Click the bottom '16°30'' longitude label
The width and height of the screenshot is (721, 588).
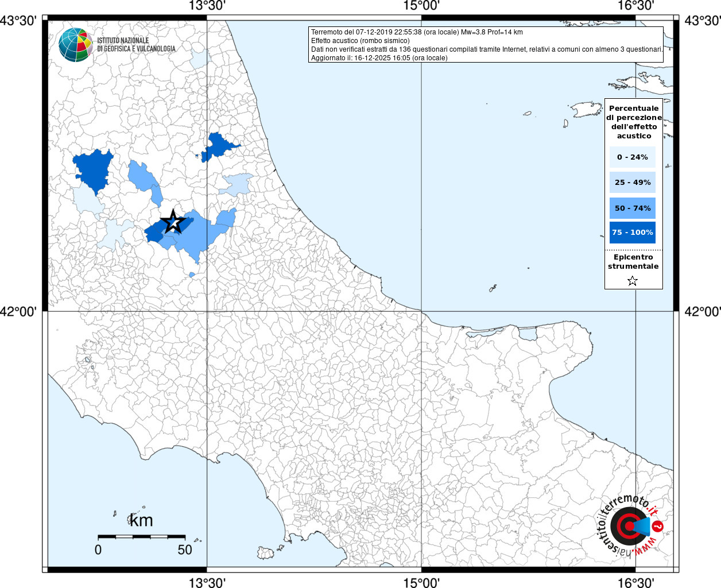click(635, 582)
